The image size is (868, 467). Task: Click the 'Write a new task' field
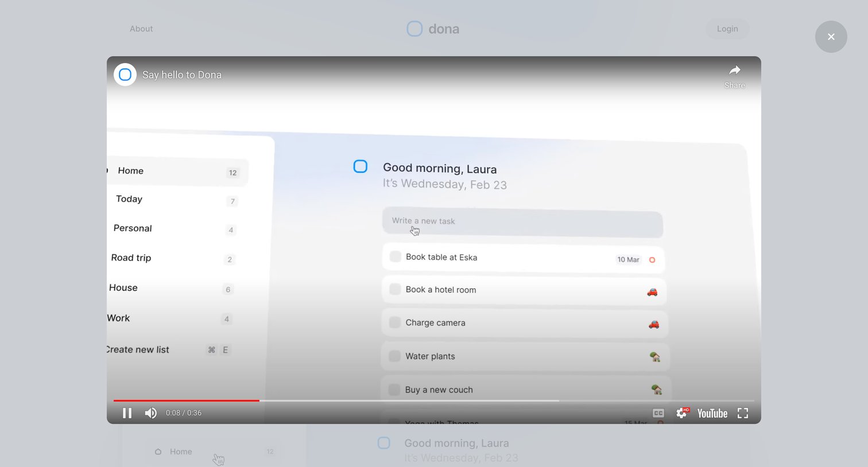pos(522,223)
